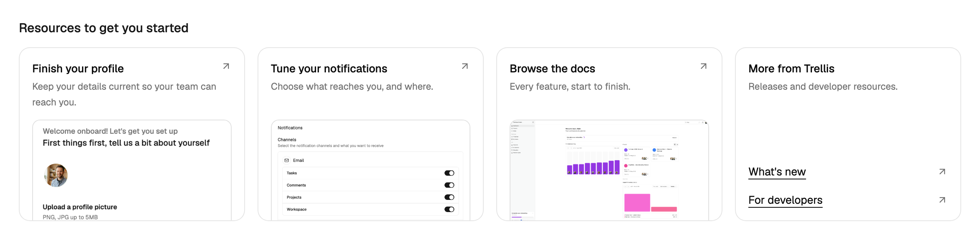Click the profile picture avatar
The width and height of the screenshot is (980, 240).
[x=56, y=175]
